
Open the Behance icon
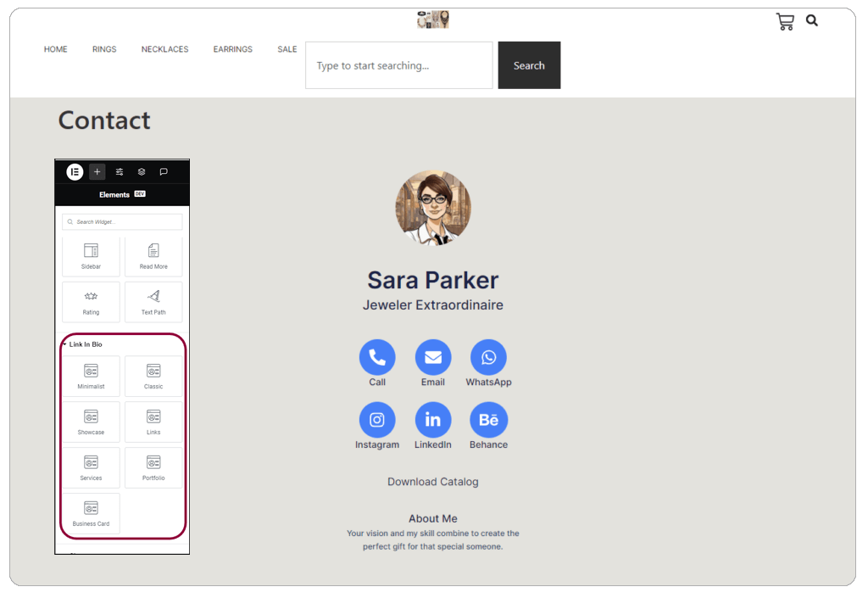tap(488, 420)
